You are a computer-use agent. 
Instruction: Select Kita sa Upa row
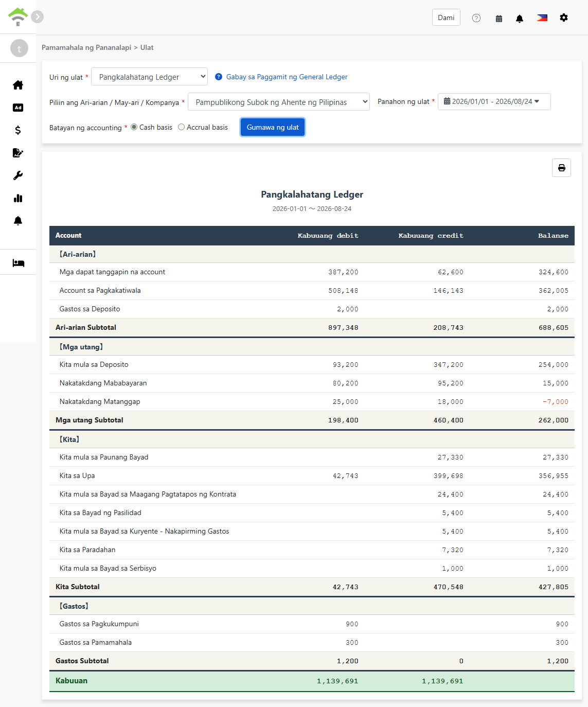coord(312,476)
